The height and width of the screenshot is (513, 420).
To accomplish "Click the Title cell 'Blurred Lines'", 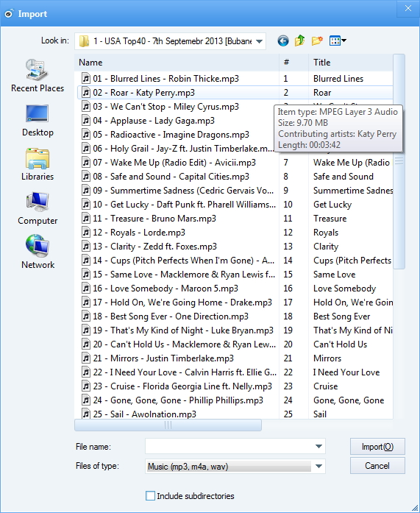I will [338, 79].
